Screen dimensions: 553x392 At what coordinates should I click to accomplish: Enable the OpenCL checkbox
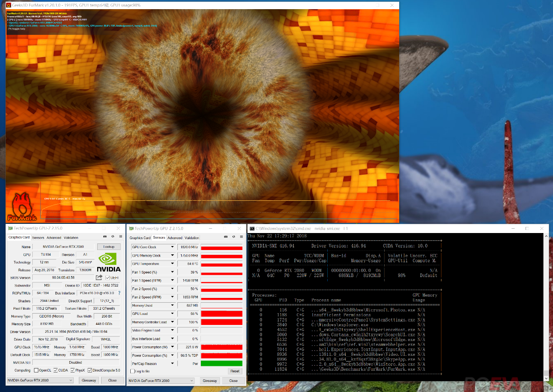36,370
